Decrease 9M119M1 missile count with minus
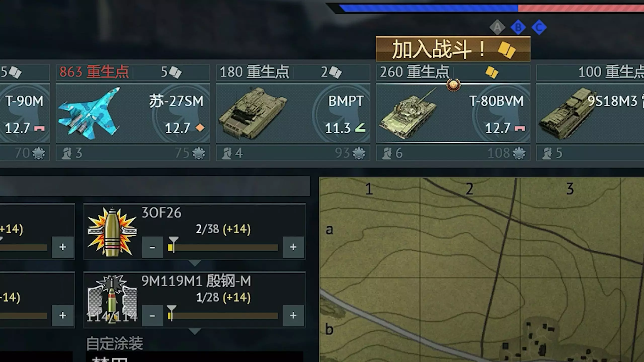This screenshot has width=644, height=362. pyautogui.click(x=152, y=315)
